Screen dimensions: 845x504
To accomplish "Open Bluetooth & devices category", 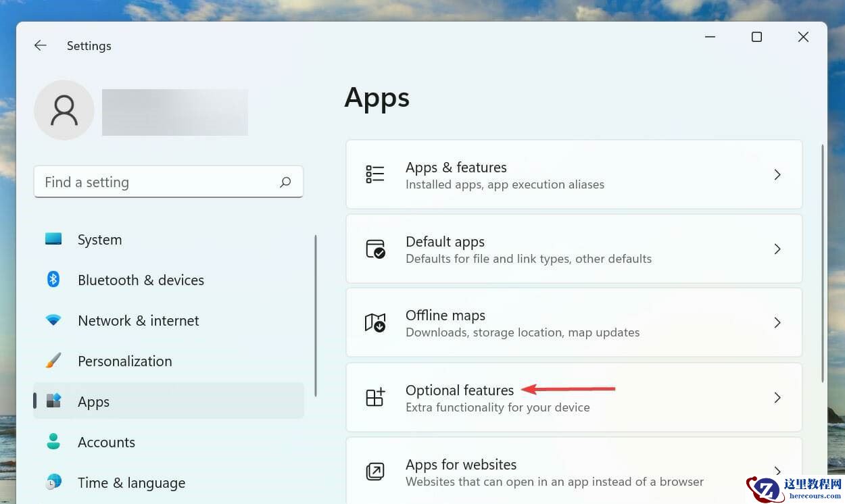I will click(168, 280).
